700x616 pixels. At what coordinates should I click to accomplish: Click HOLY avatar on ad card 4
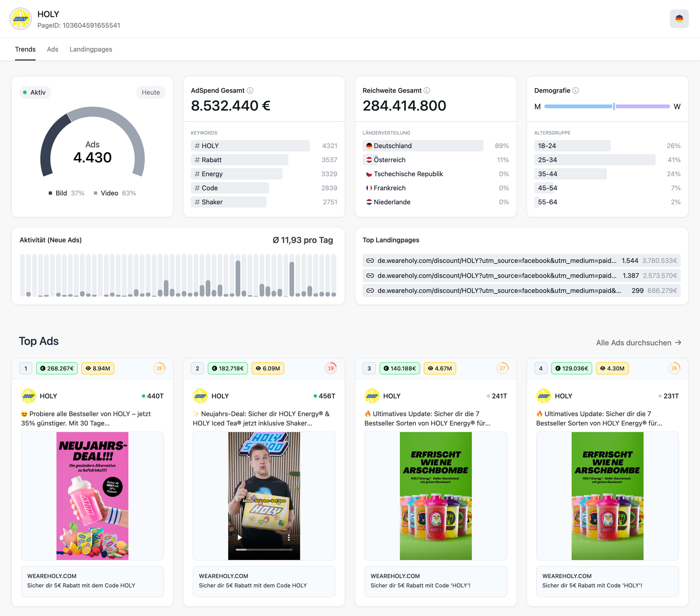point(544,396)
